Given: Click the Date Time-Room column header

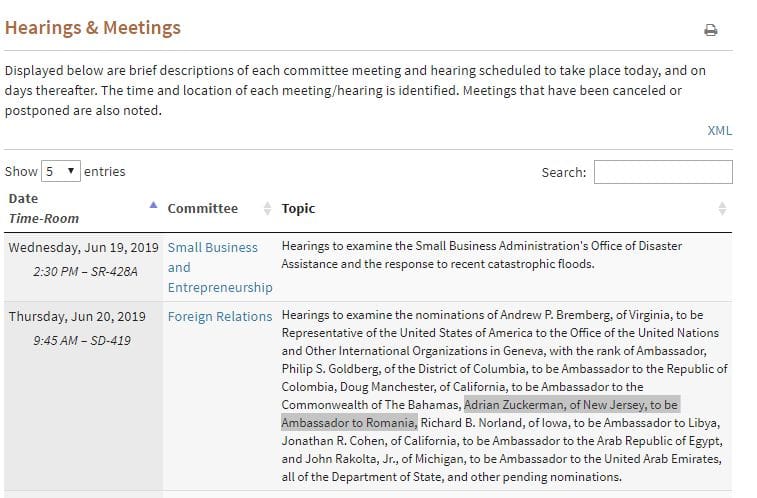Looking at the screenshot, I should click(43, 208).
